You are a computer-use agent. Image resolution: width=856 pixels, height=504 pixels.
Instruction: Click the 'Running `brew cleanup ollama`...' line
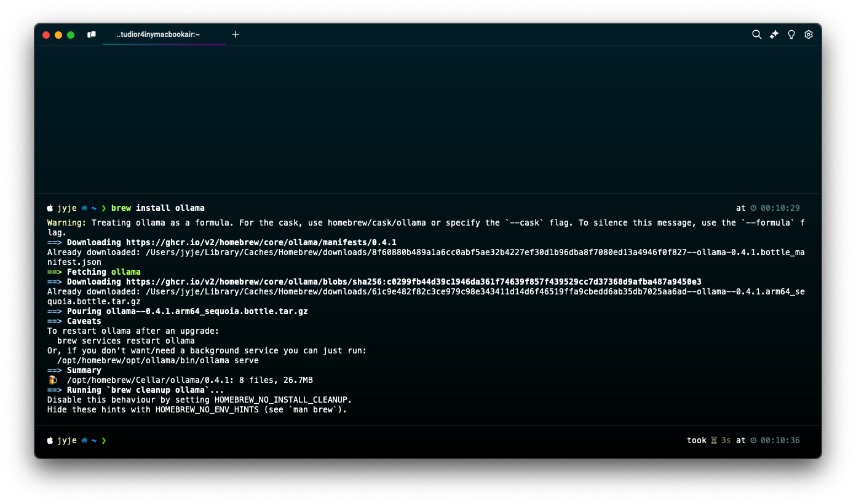[x=136, y=390]
